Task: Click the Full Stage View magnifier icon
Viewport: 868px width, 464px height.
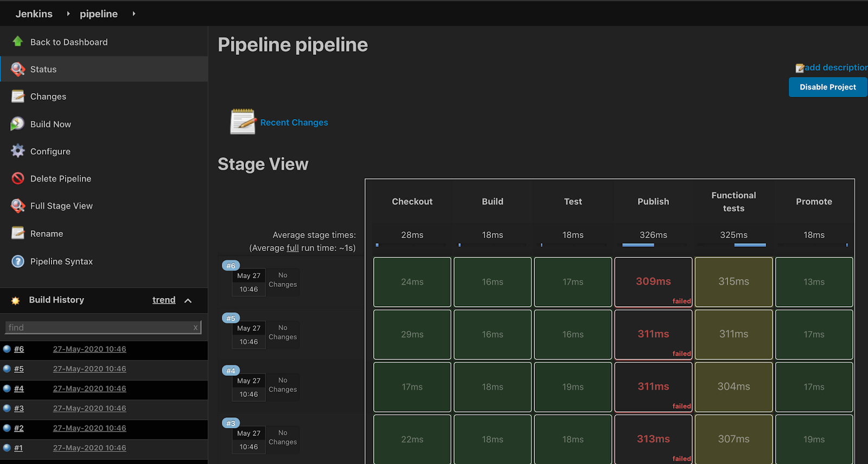Action: pos(18,205)
